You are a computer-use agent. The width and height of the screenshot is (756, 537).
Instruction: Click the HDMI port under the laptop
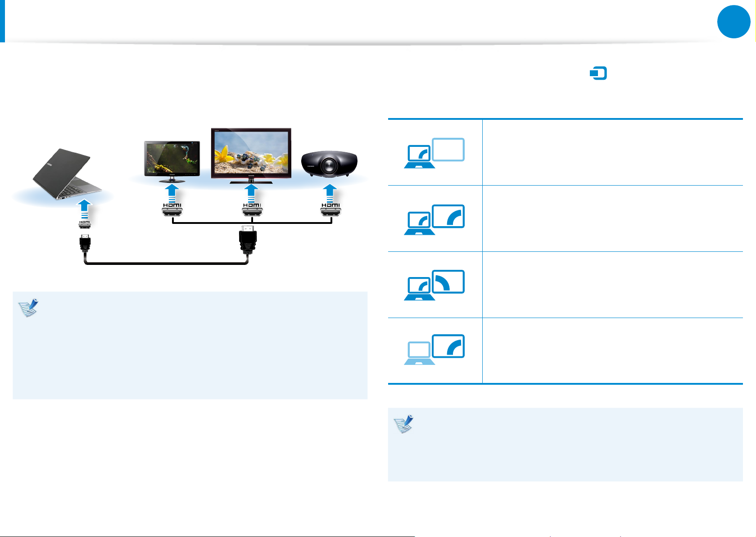click(85, 223)
